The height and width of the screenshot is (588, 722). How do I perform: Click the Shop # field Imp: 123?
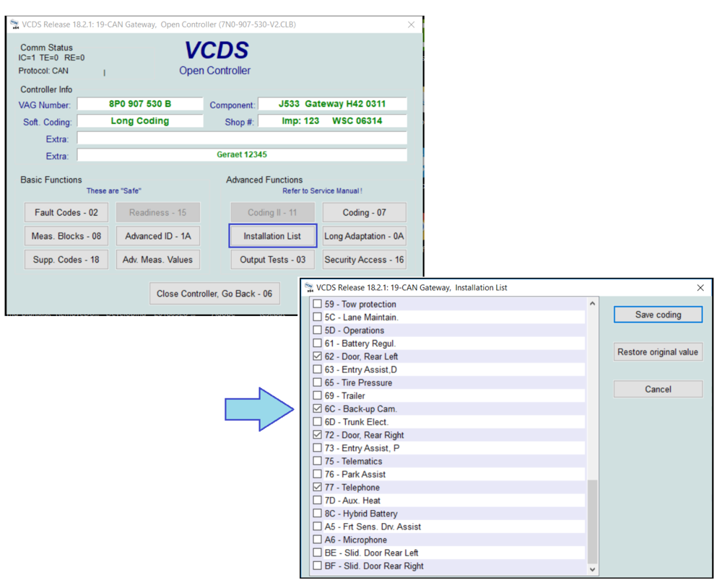332,121
